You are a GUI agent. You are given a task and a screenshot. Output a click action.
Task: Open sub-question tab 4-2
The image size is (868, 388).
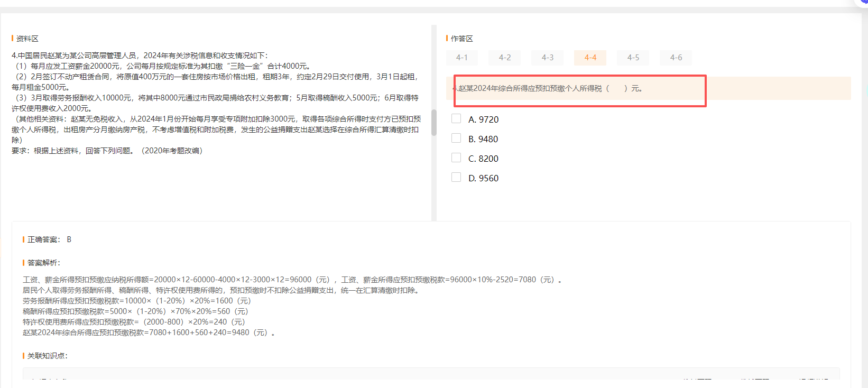[x=505, y=58]
